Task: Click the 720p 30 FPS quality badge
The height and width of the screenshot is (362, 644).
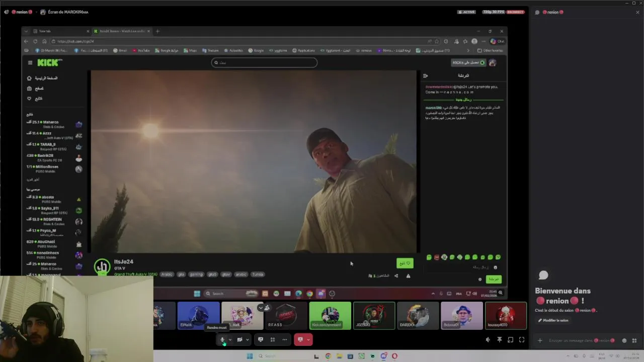Action: (x=494, y=12)
